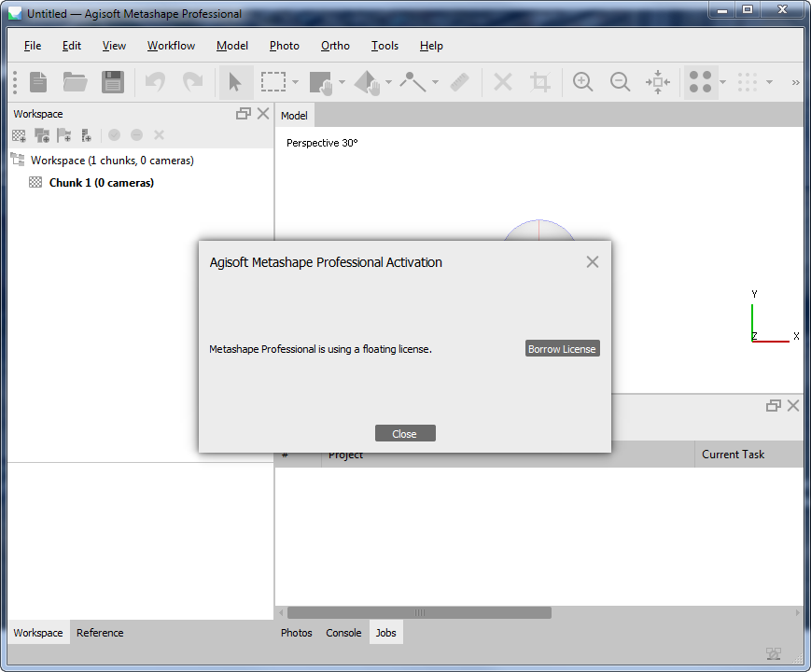
Task: Select the Rectangle Selection tool
Action: pyautogui.click(x=273, y=82)
